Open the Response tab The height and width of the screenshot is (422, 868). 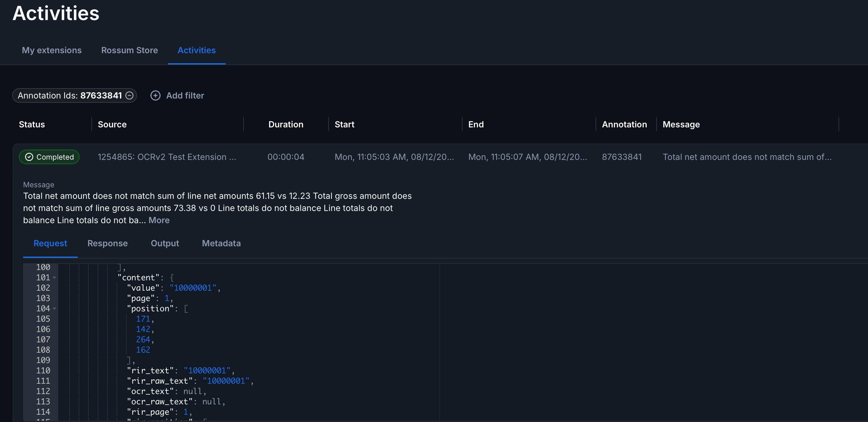click(108, 243)
